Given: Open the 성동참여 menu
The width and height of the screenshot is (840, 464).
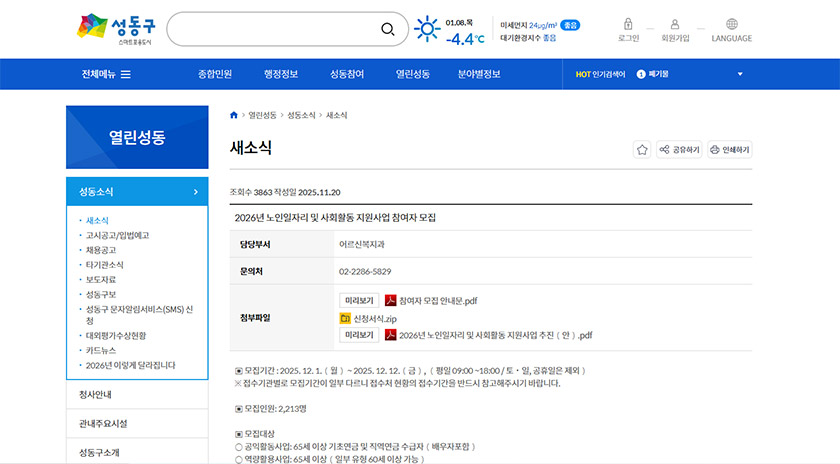Looking at the screenshot, I should tap(347, 74).
